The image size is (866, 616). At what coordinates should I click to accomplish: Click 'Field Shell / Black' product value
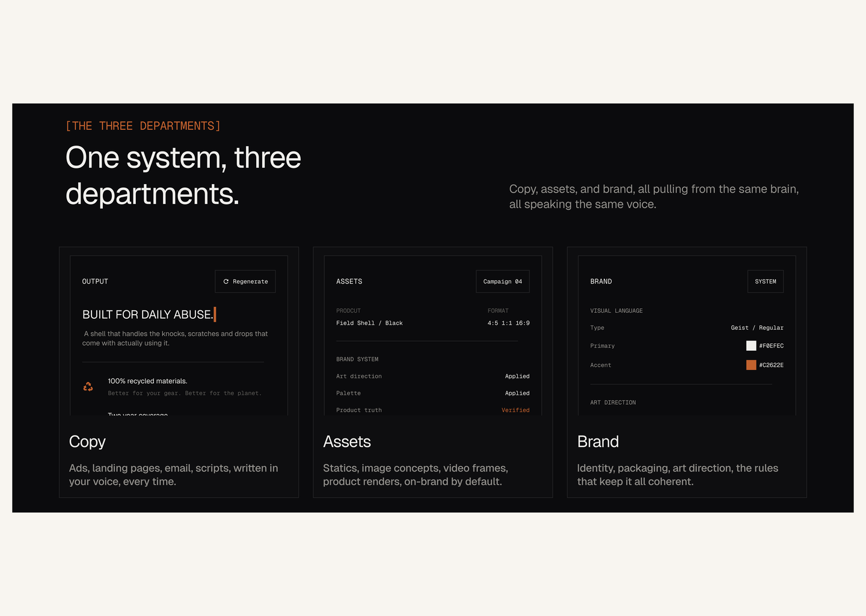(x=369, y=323)
